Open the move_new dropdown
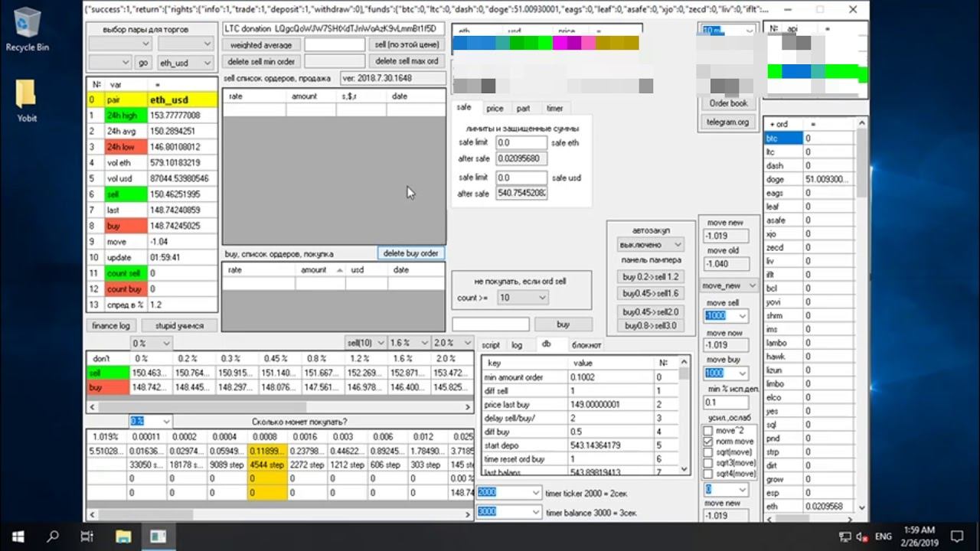 (729, 285)
